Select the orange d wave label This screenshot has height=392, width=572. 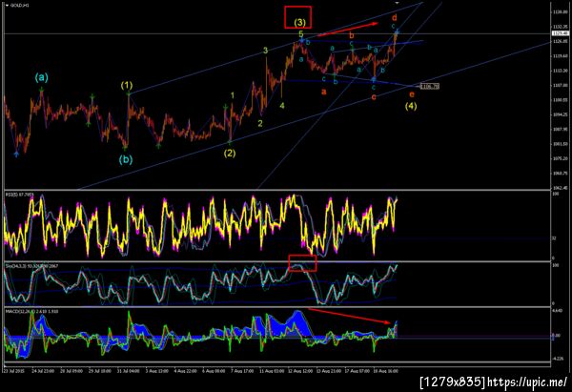pos(395,17)
